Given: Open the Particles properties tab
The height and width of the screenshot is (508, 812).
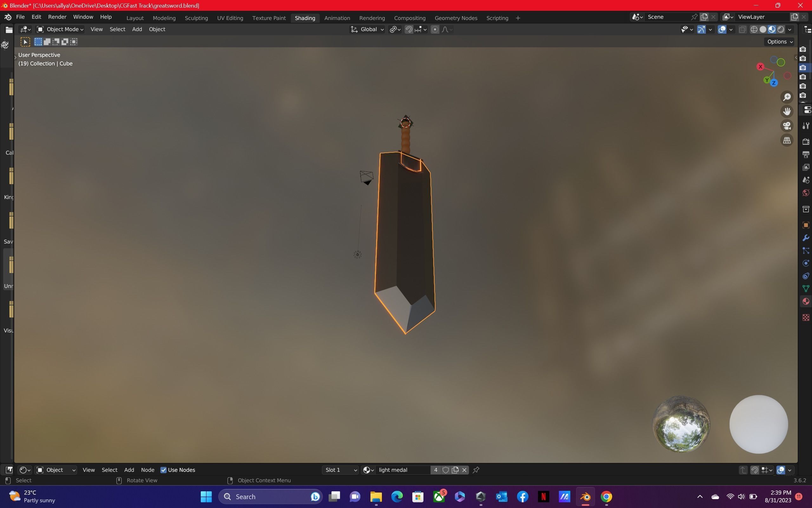Looking at the screenshot, I should tap(806, 251).
